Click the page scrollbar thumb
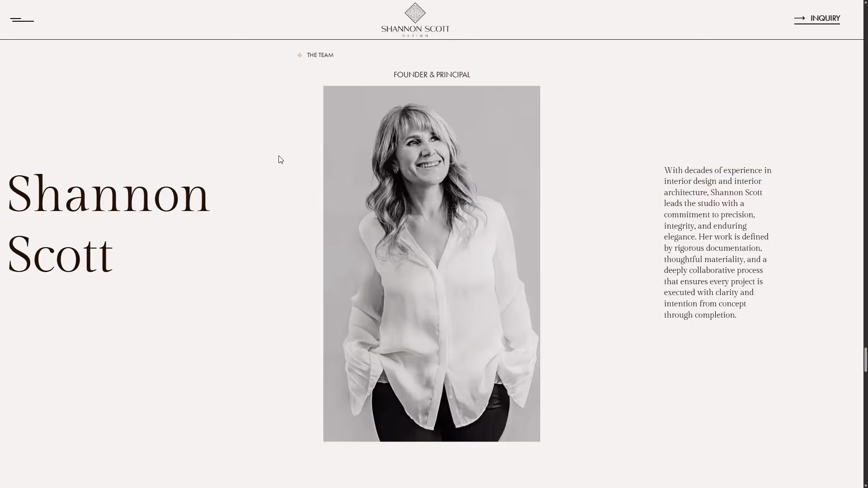 (865, 360)
